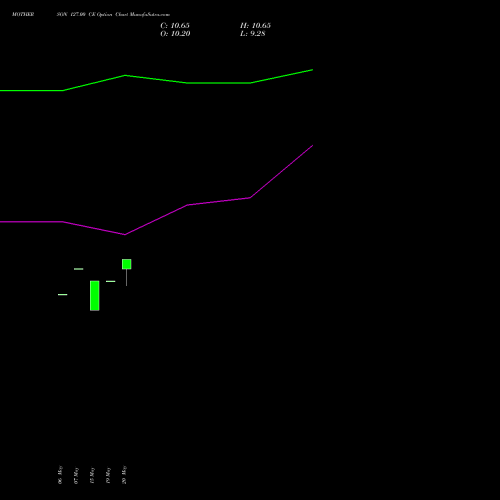The width and height of the screenshot is (500, 500).
Task: Click the 06 May flat candle dash
Action: (x=63, y=295)
